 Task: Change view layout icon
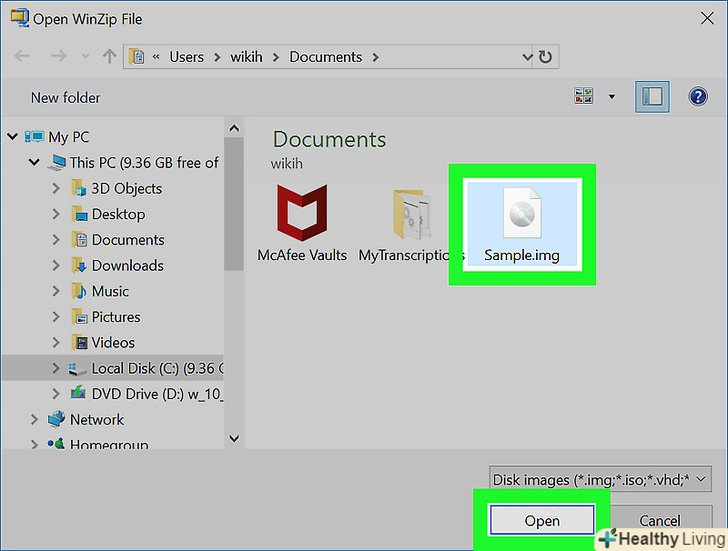[x=583, y=97]
